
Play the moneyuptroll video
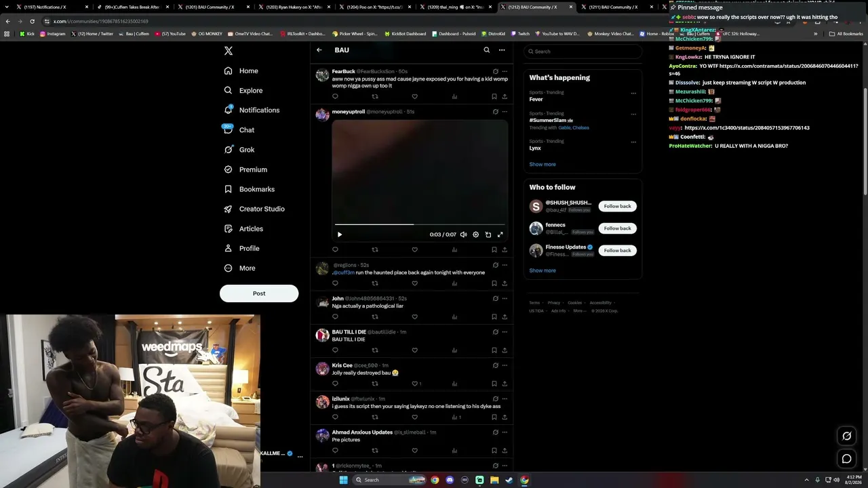pos(340,235)
